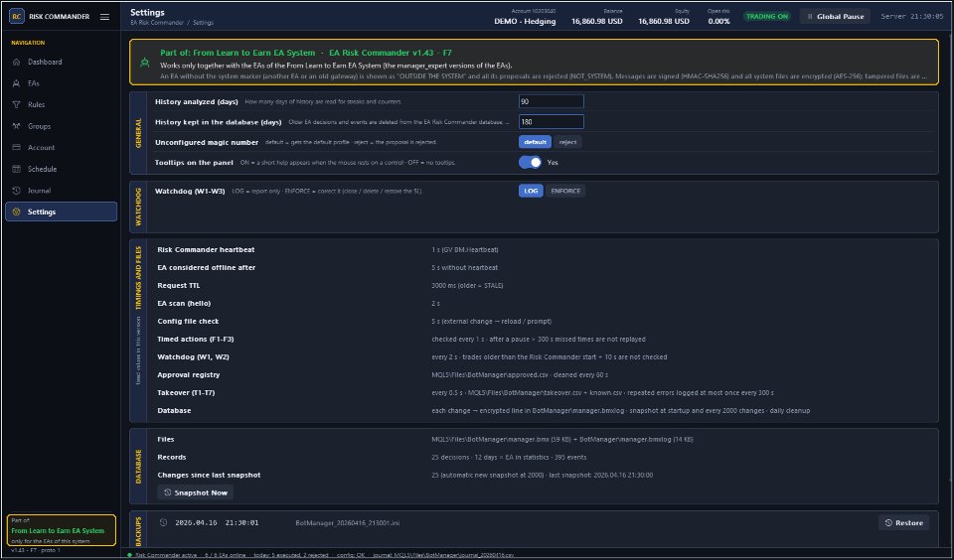The image size is (954, 560).
Task: Click the Config file check row label
Action: point(188,321)
